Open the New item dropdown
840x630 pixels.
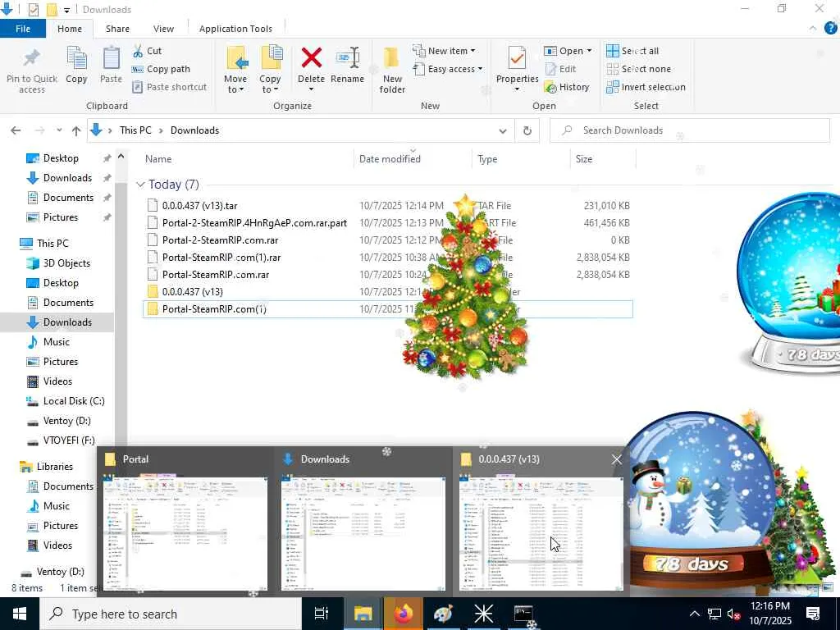click(x=444, y=51)
